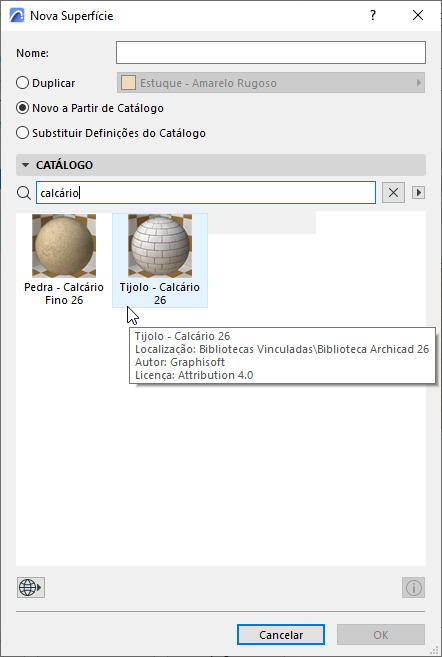The width and height of the screenshot is (442, 657).
Task: Select Novo a Partir de Catálogo option
Action: tap(22, 108)
